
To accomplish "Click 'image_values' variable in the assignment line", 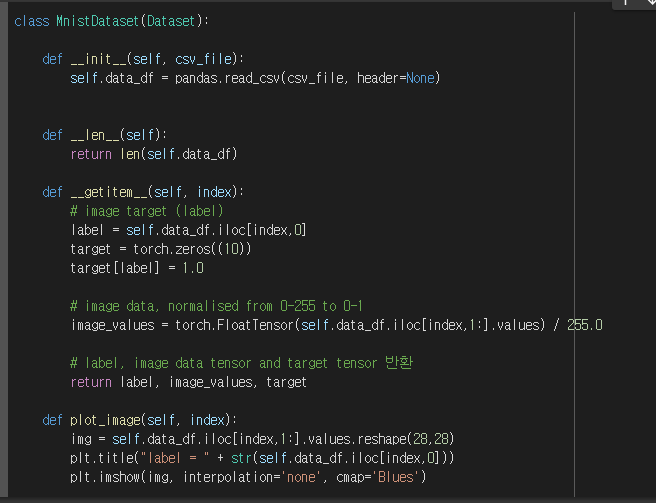I will (113, 325).
